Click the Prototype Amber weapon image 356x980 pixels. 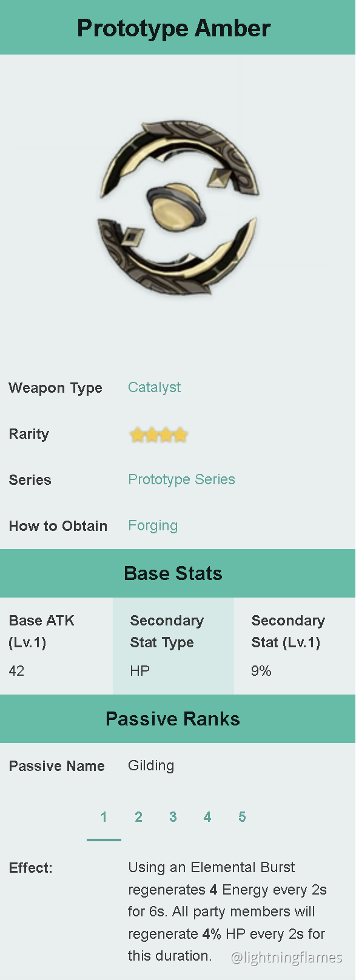point(178,206)
